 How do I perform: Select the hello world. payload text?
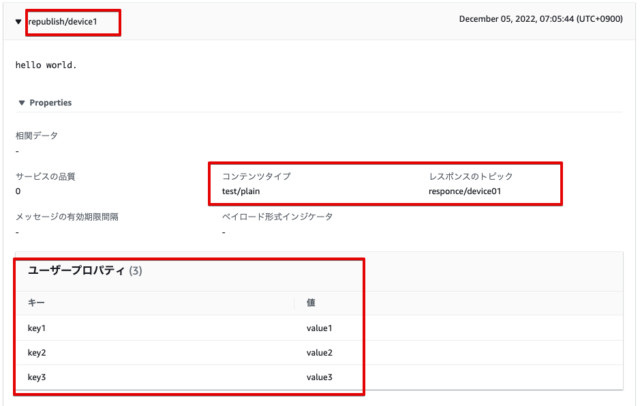pyautogui.click(x=46, y=65)
